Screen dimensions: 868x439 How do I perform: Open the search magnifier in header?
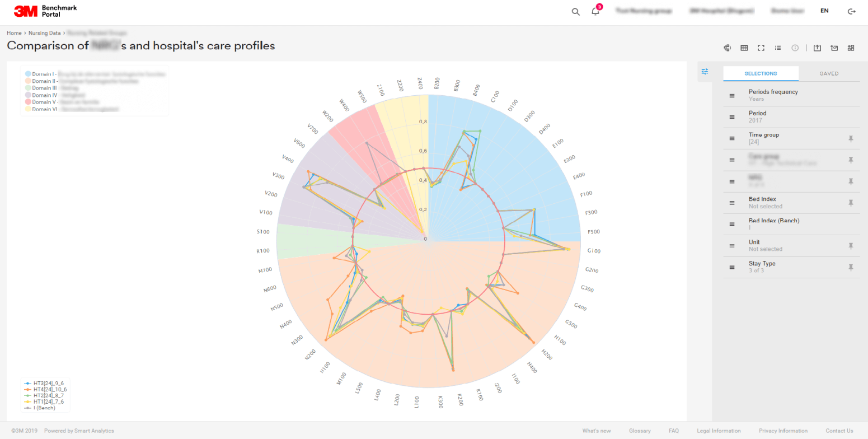(x=575, y=11)
